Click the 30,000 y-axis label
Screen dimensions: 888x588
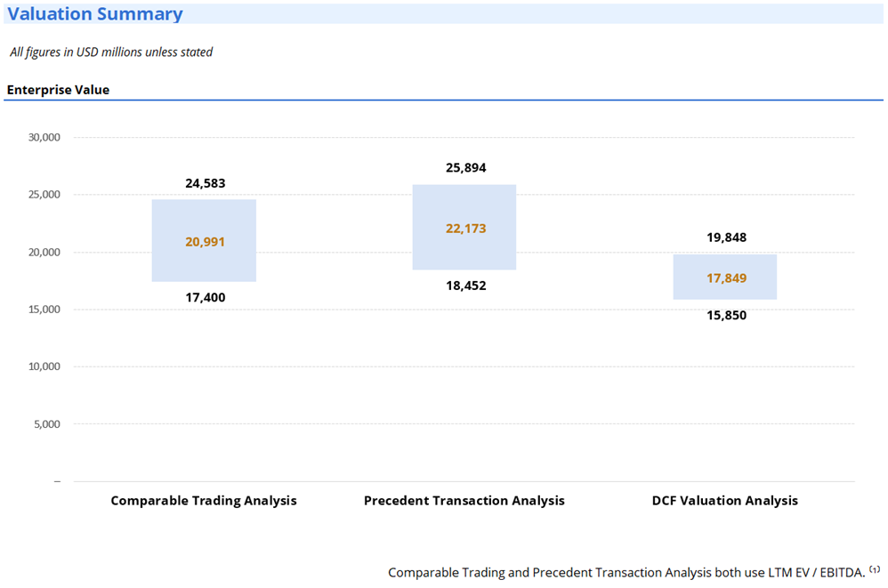[x=43, y=138]
